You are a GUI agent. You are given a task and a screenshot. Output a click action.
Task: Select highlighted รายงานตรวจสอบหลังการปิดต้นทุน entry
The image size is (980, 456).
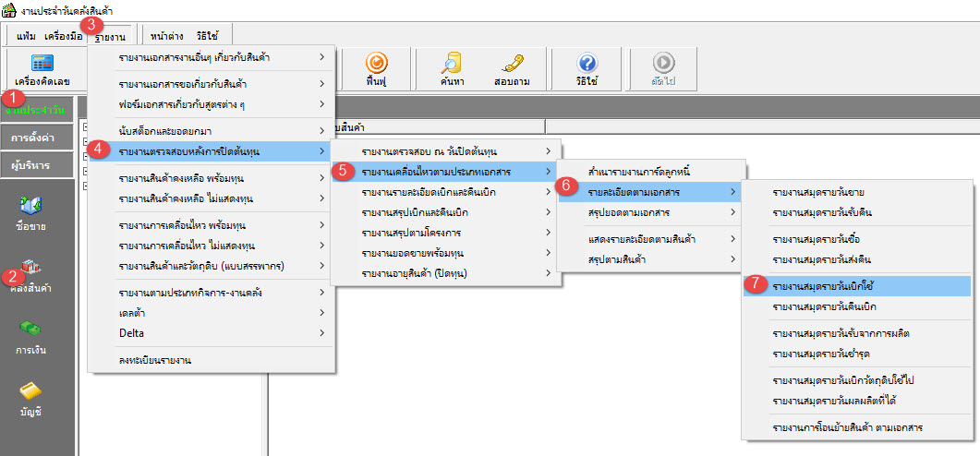[212, 150]
